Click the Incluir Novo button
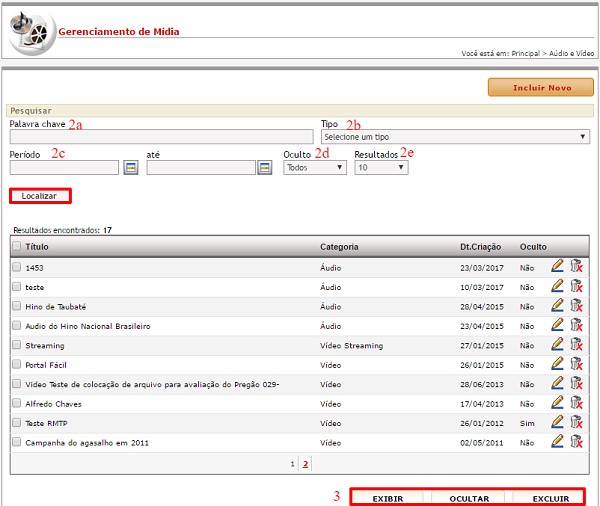Screen dimensions: 600x506 pos(541,88)
